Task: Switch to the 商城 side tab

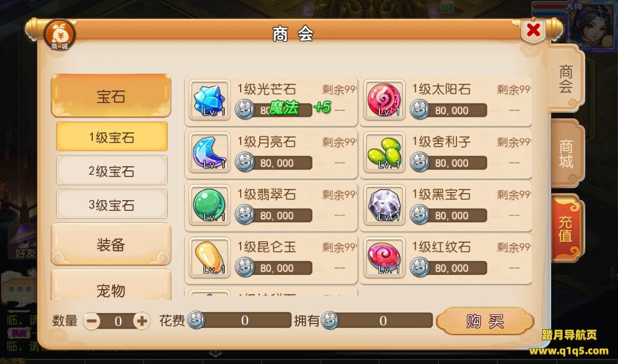Action: 566,154
